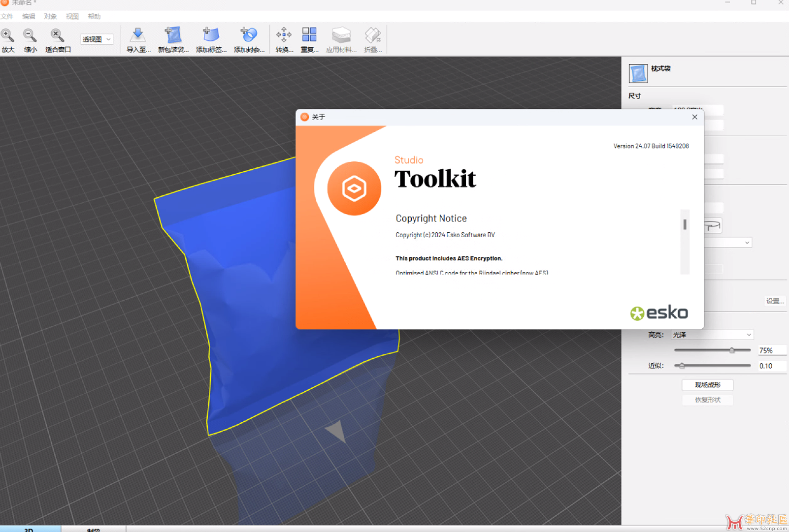The height and width of the screenshot is (532, 789).
Task: Click the 75% gloss slider handle
Action: pos(732,350)
